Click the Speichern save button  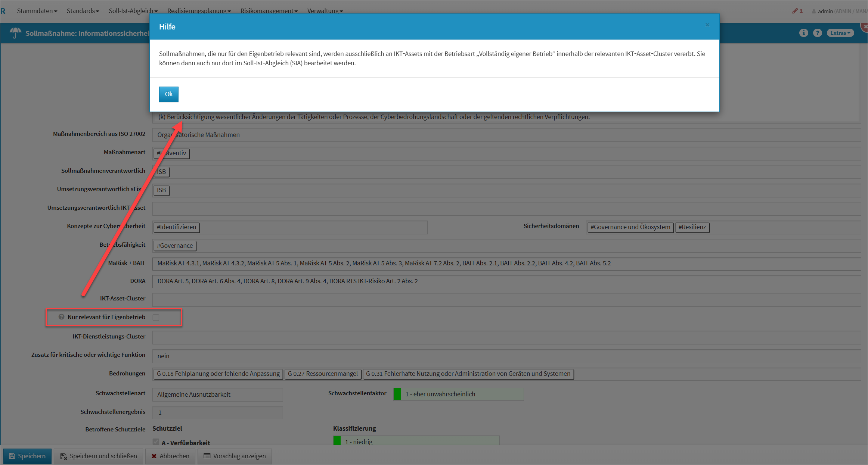point(27,456)
